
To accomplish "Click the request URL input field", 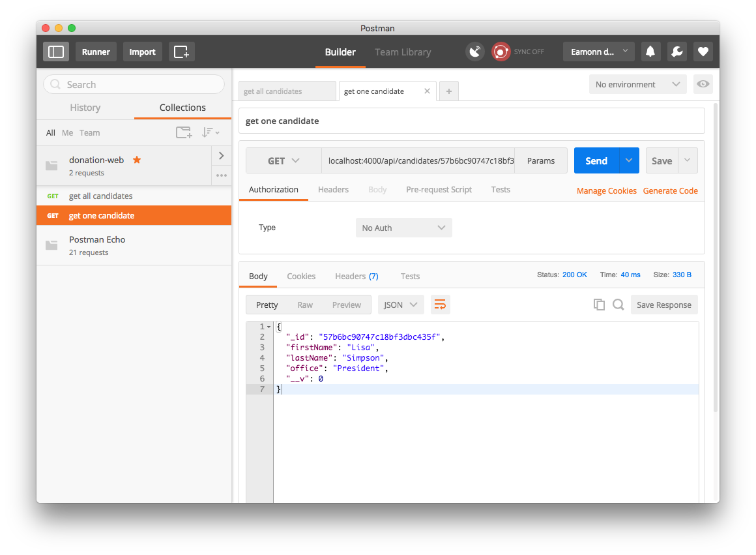I will [x=420, y=160].
